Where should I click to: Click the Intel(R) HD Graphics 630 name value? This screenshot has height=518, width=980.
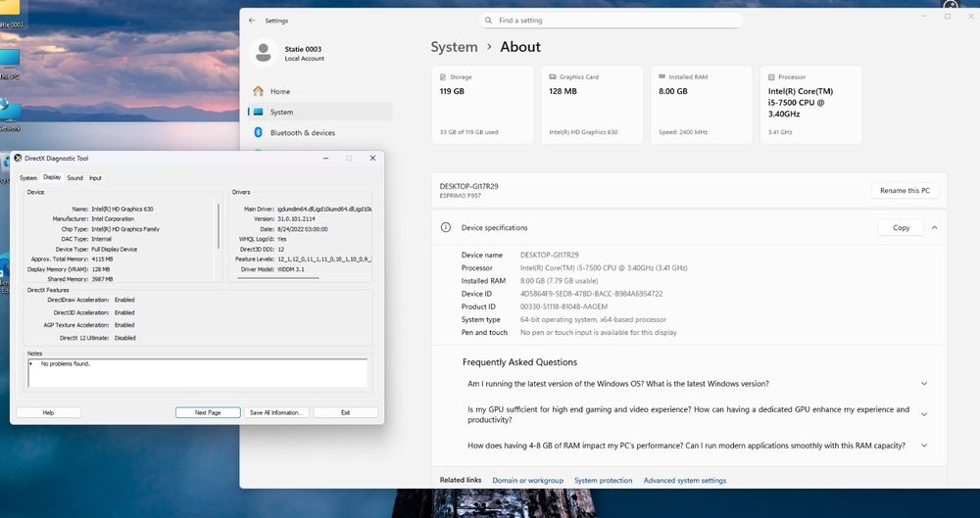coord(122,210)
